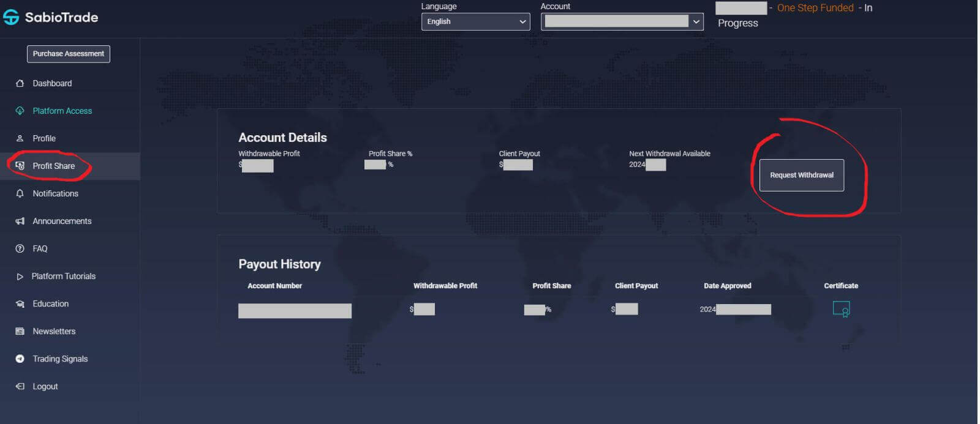Expand the Account selector dropdown
Image resolution: width=980 pixels, height=424 pixels.
pos(622,21)
